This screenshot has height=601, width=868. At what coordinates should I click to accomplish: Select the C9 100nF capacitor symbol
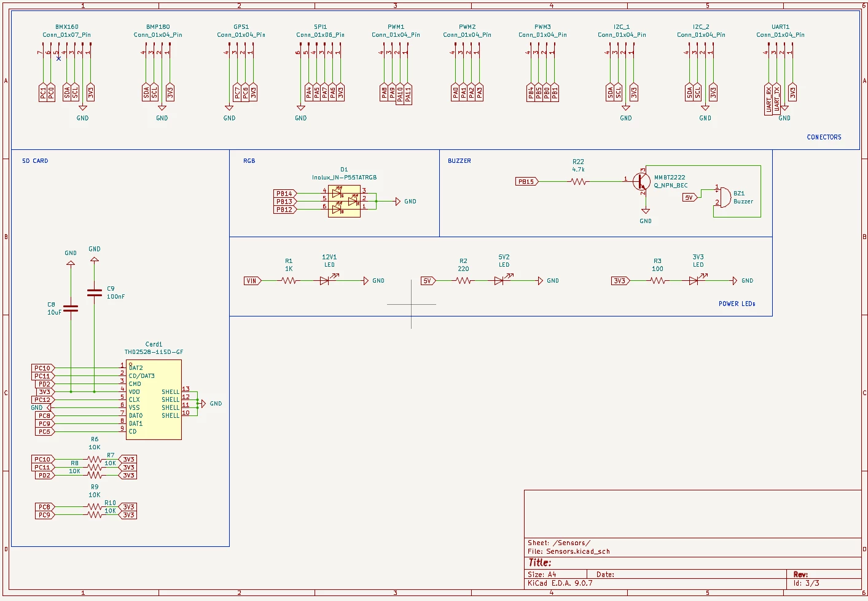pyautogui.click(x=94, y=293)
